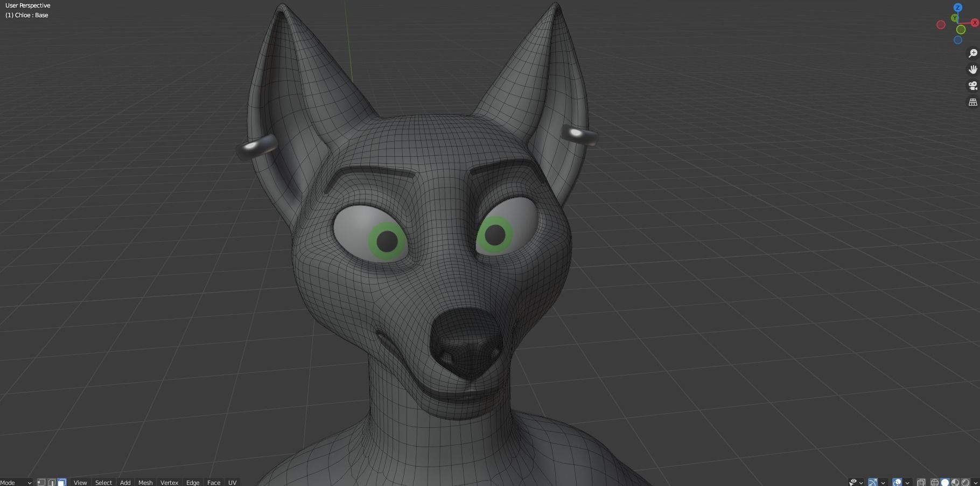
Task: Click the negative Y axis gizmo circle
Action: (x=961, y=30)
